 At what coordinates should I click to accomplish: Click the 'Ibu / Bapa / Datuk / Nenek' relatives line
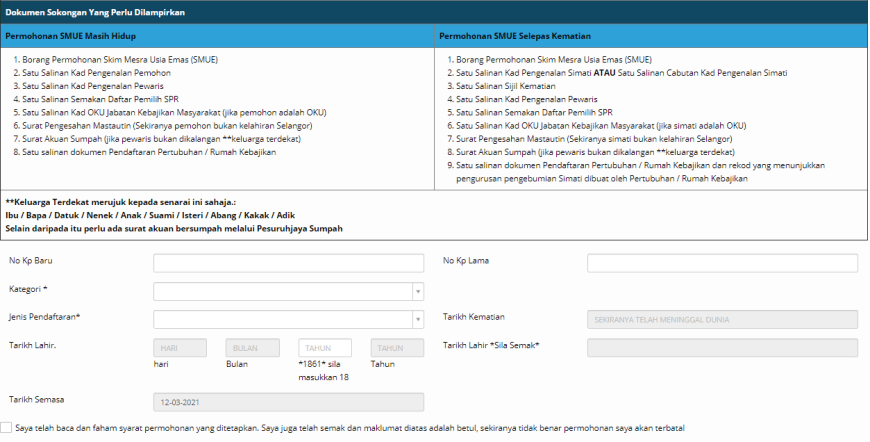150,215
